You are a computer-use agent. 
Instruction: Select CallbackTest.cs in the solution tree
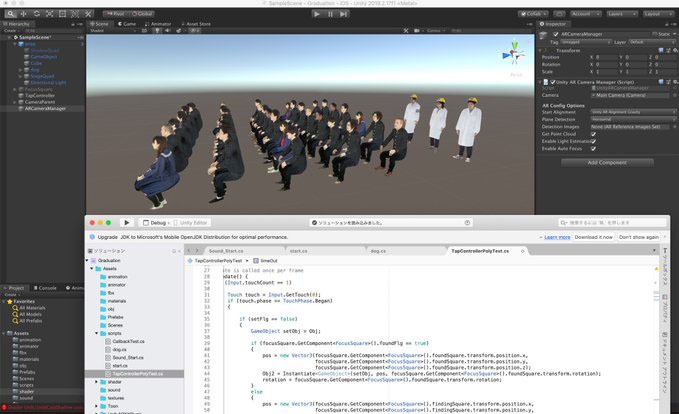(x=126, y=341)
